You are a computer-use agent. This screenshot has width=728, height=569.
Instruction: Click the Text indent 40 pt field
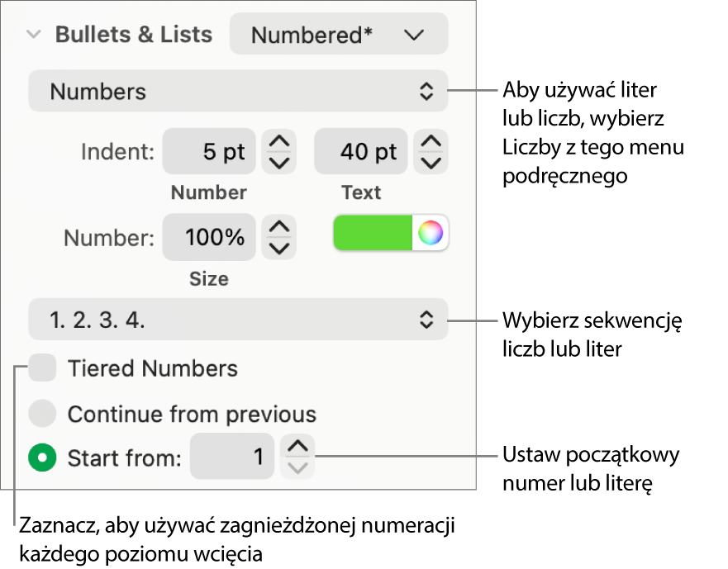[361, 152]
